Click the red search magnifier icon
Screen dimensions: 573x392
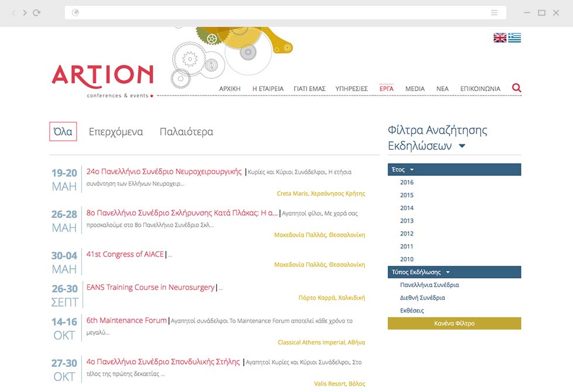pyautogui.click(x=516, y=88)
